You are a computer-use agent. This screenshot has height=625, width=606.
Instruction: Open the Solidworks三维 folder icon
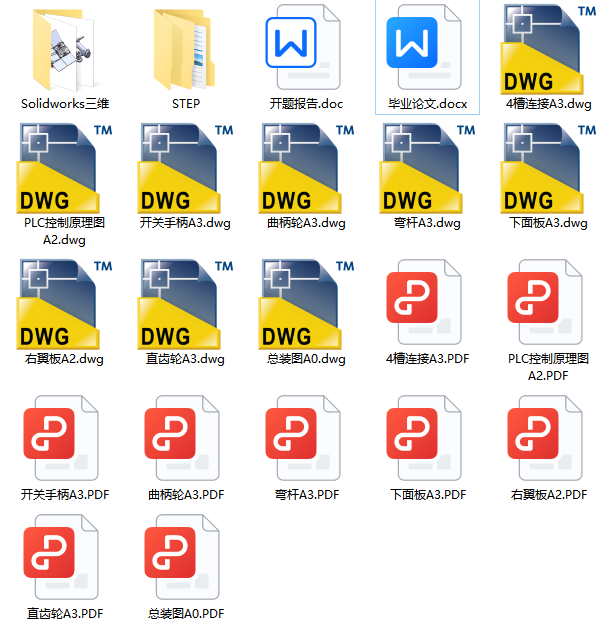(64, 50)
